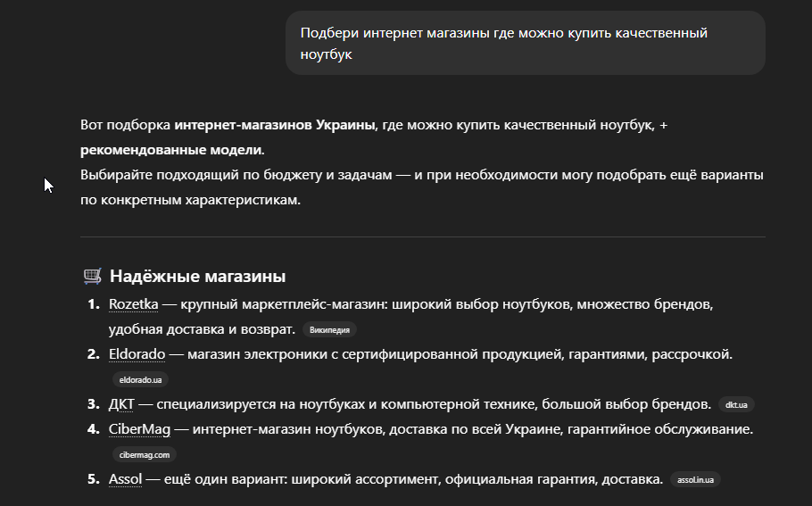
Task: Click the Надёжные магазины heading
Action: coord(197,276)
